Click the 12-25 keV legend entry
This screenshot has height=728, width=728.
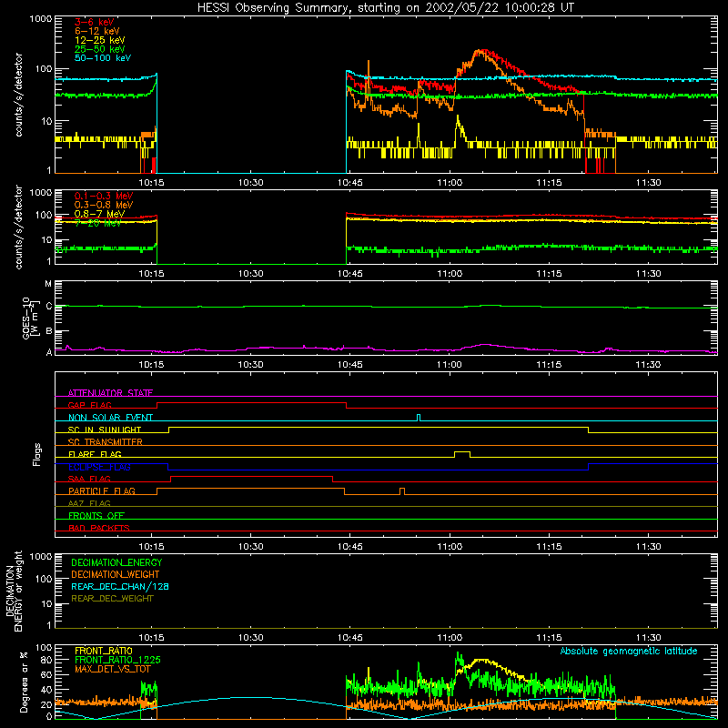click(x=100, y=40)
